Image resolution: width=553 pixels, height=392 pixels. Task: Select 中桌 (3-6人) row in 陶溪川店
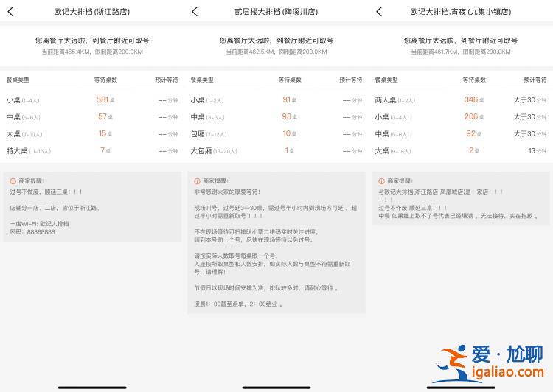click(276, 117)
